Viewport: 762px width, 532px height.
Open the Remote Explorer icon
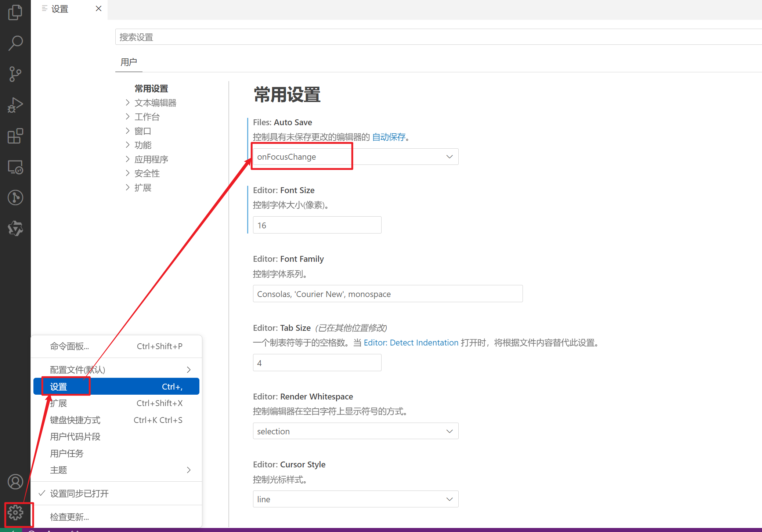[15, 167]
